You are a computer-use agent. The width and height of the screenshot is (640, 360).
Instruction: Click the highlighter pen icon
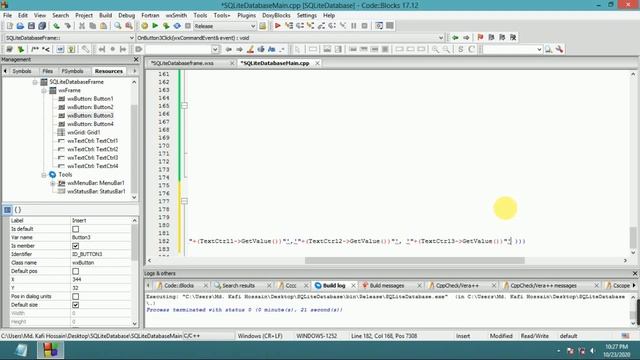pos(250,49)
